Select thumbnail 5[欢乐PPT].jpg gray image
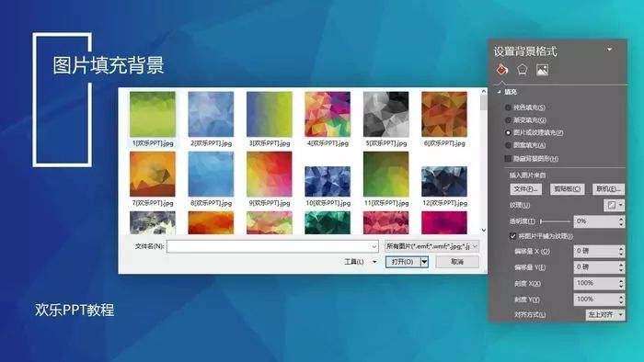This screenshot has width=644, height=362. pos(385,114)
